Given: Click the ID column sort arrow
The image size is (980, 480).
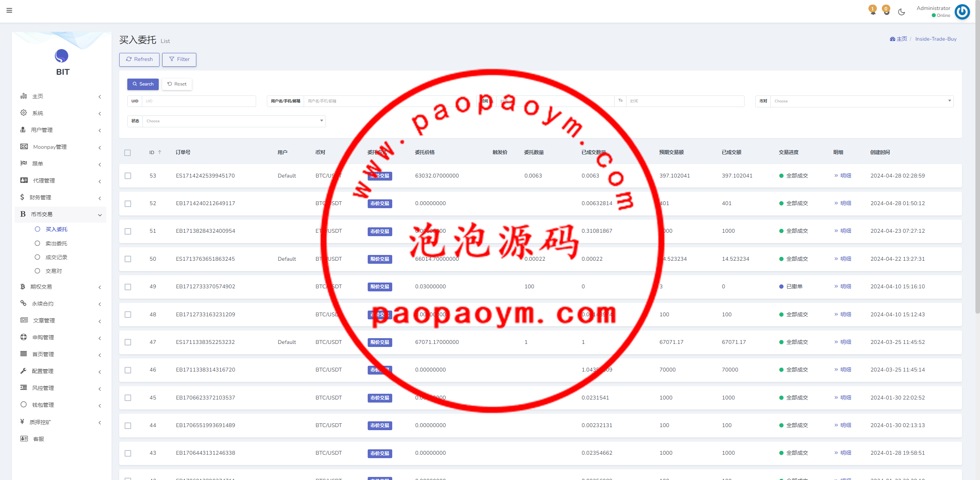Looking at the screenshot, I should pos(160,152).
